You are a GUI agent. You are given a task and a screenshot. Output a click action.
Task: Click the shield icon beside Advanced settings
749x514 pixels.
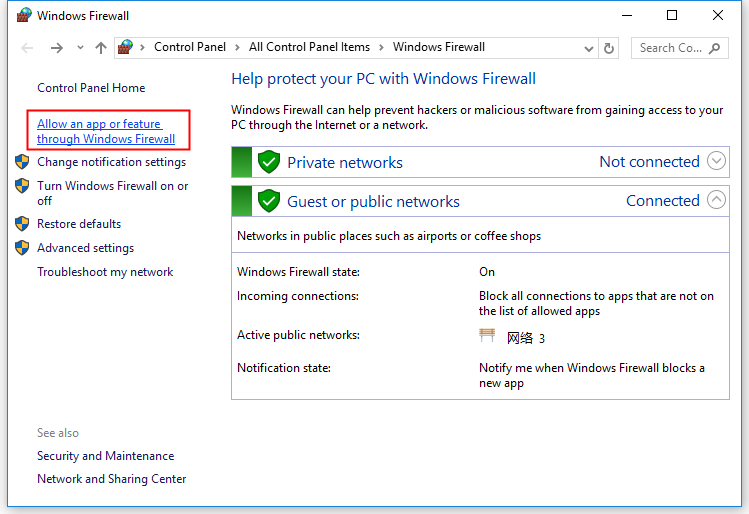[x=22, y=247]
